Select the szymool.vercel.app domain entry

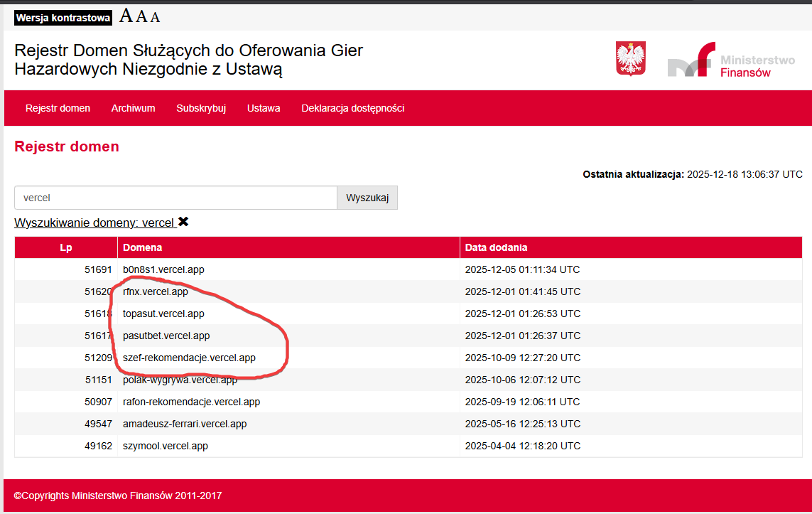coord(165,446)
